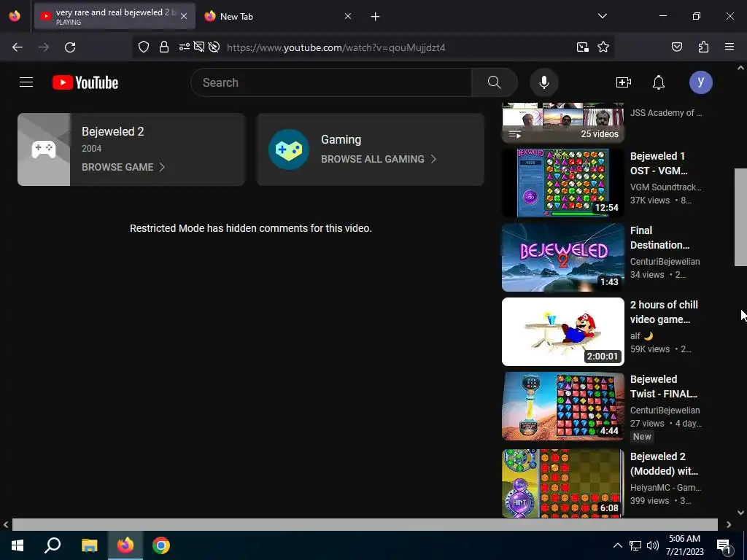This screenshot has width=747, height=560.
Task: Click the '2 hours of chill video game...' title
Action: tap(664, 312)
